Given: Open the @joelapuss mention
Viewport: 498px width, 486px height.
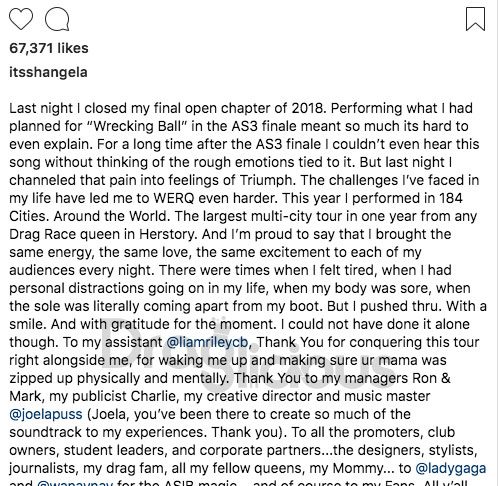Looking at the screenshot, I should pyautogui.click(x=46, y=414).
